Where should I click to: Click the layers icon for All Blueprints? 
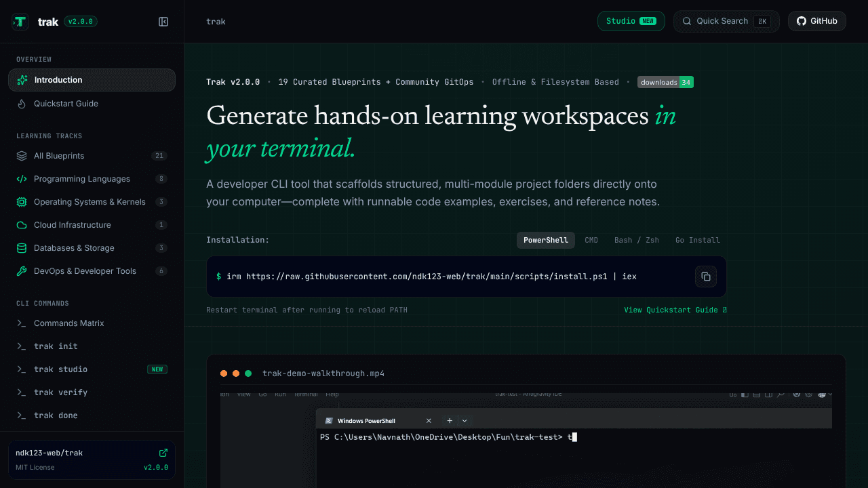tap(22, 156)
